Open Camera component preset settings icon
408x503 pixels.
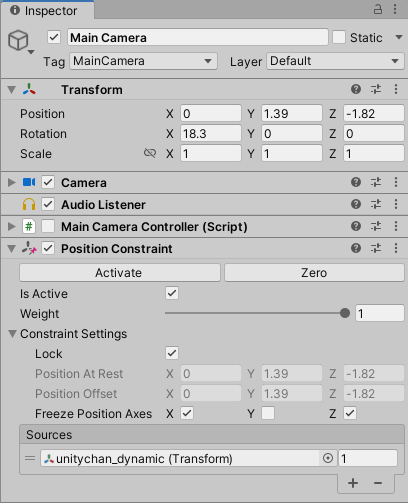(x=376, y=182)
